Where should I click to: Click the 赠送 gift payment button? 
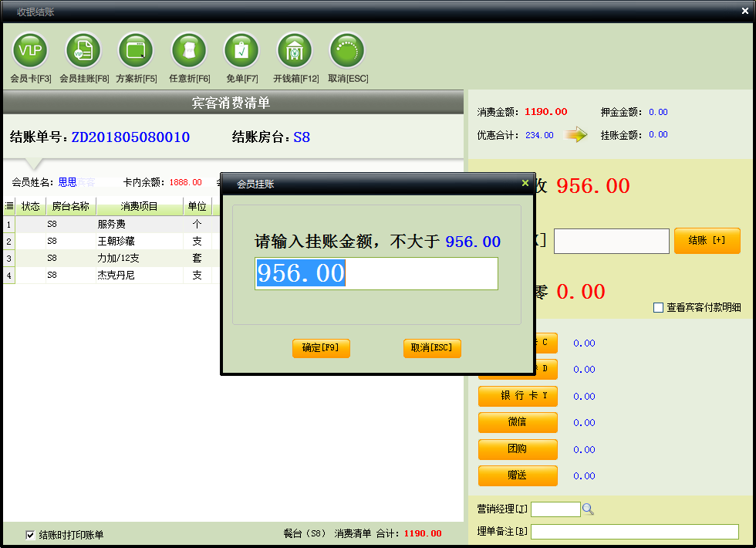coord(518,475)
